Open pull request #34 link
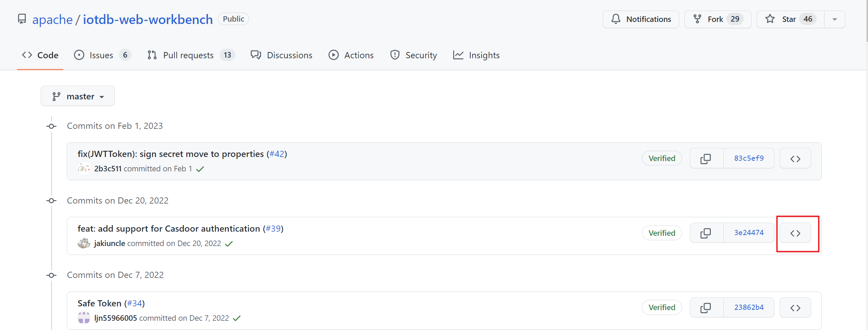Image resolution: width=868 pixels, height=330 pixels. (135, 304)
